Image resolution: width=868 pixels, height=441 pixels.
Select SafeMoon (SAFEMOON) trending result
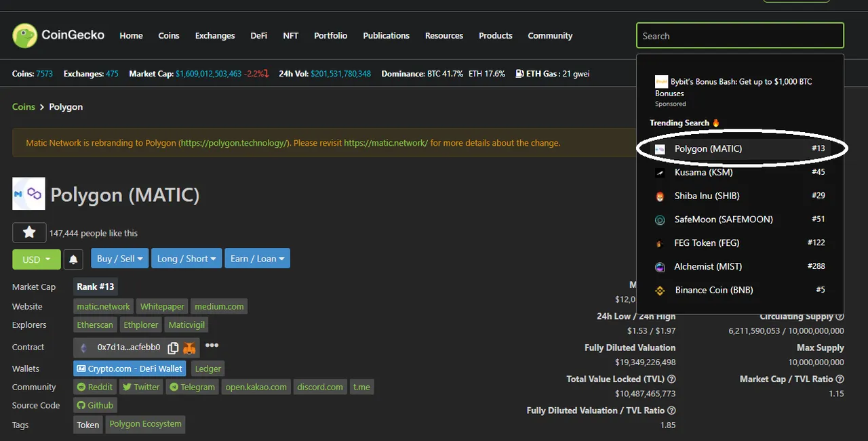tap(740, 219)
